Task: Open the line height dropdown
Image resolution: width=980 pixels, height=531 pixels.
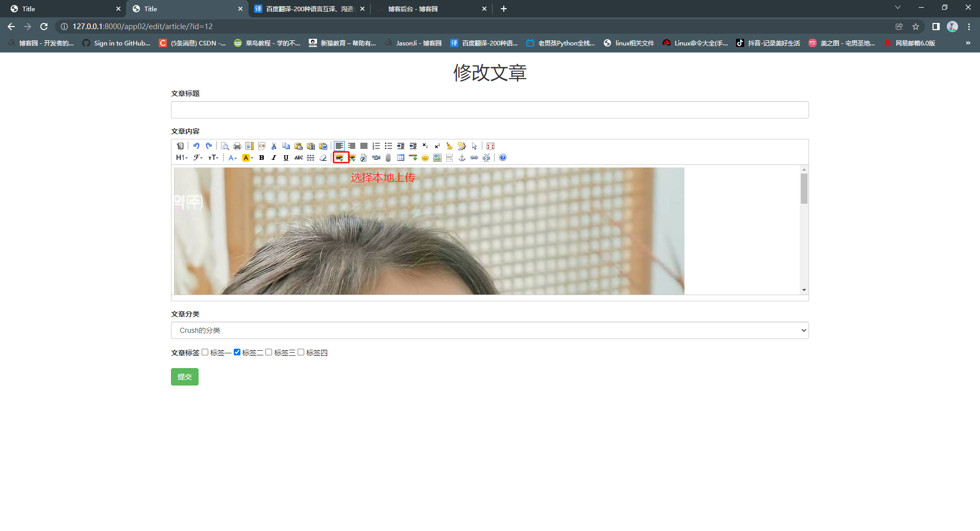Action: tap(310, 158)
